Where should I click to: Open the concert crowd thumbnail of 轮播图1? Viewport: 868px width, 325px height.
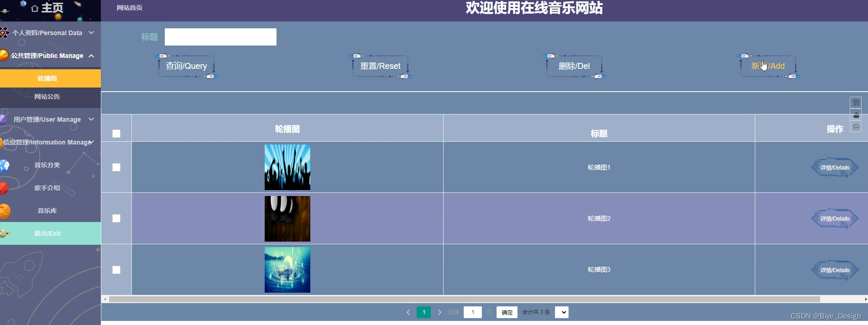288,167
